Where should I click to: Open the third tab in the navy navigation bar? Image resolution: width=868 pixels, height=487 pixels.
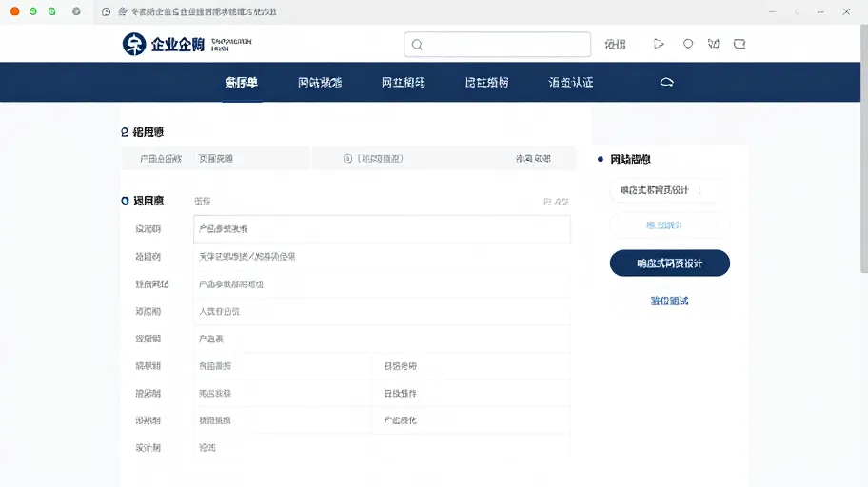[403, 83]
